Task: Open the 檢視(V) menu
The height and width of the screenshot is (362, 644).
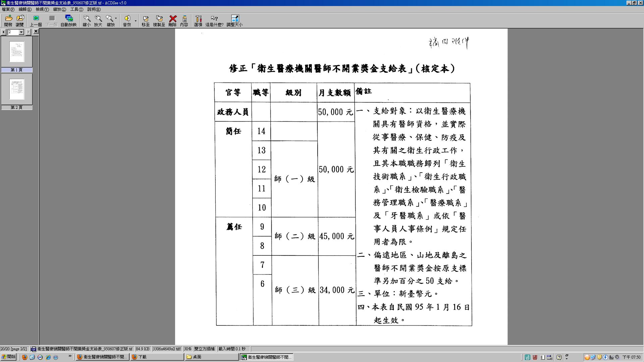Action: click(42, 9)
